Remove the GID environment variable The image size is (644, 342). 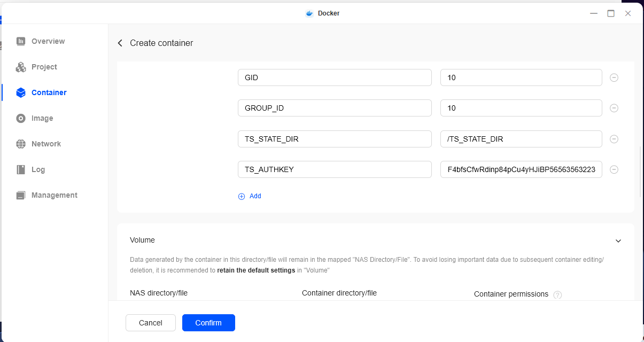[614, 77]
